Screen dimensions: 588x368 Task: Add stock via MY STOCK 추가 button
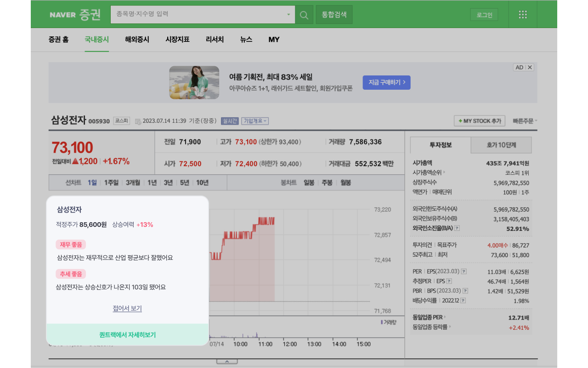[x=480, y=121]
